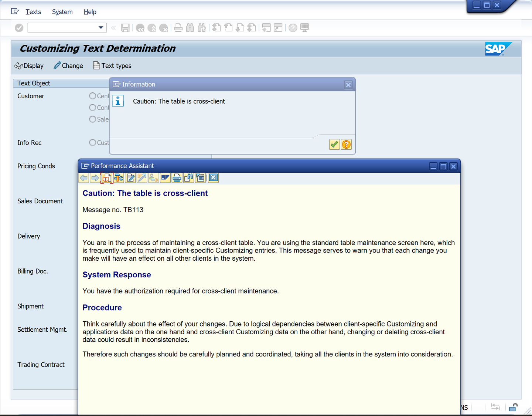Close the Information dialog with its X button
The height and width of the screenshot is (416, 532).
[x=348, y=85]
